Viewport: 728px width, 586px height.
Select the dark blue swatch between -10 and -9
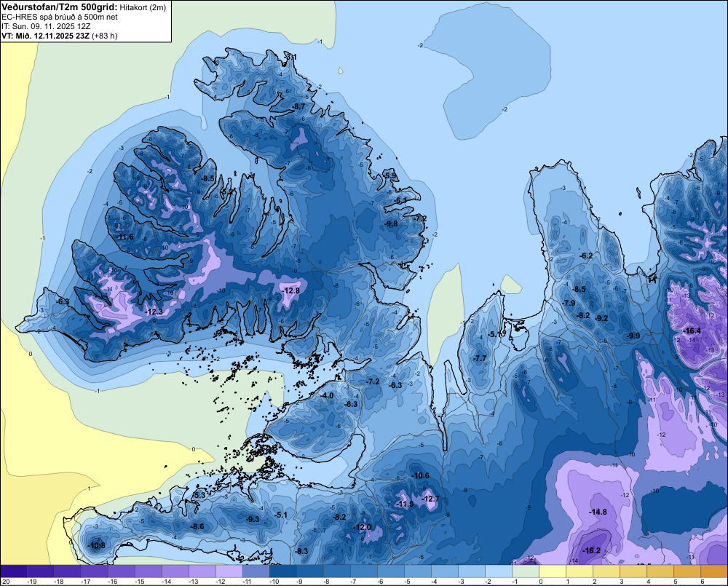pos(283,571)
